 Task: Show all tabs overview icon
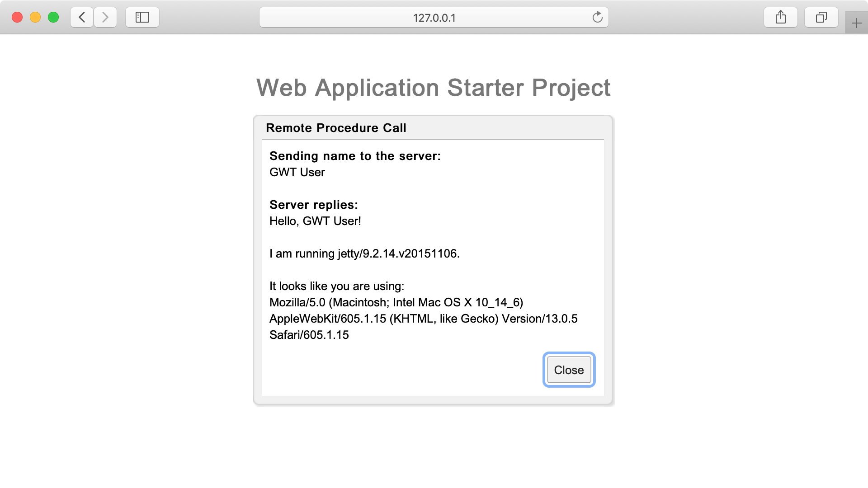pos(821,18)
